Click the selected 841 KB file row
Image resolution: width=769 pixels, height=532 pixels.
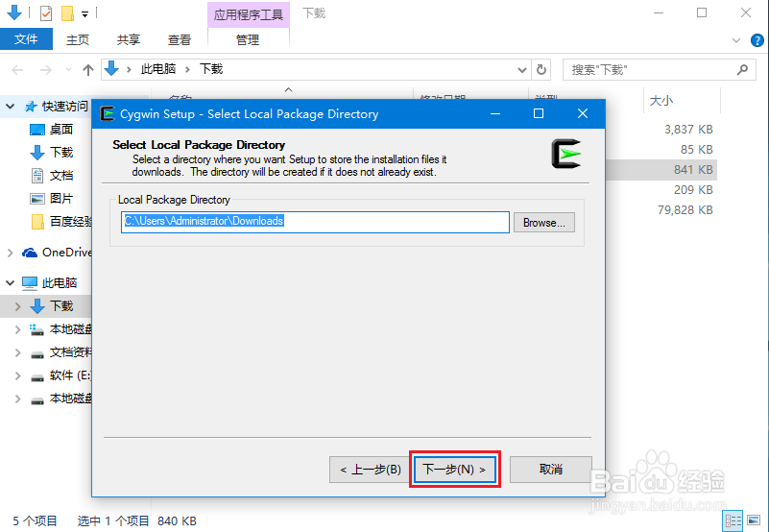(661, 170)
